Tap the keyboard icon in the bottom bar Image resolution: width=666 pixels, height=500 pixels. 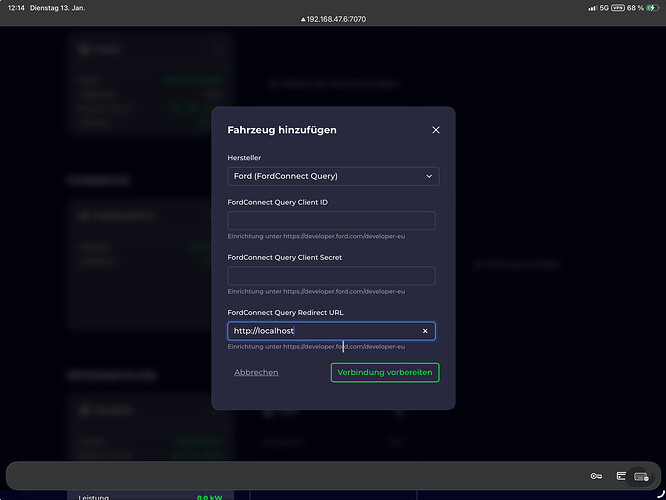click(641, 477)
